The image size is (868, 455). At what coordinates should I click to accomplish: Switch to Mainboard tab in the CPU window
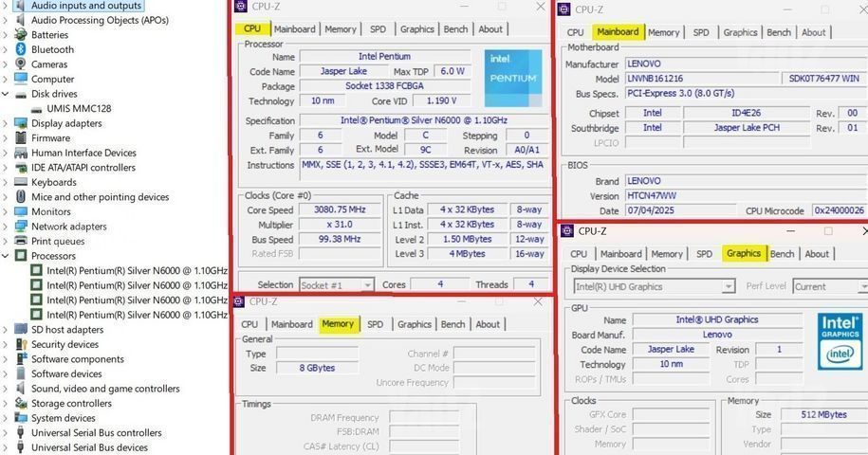(294, 28)
